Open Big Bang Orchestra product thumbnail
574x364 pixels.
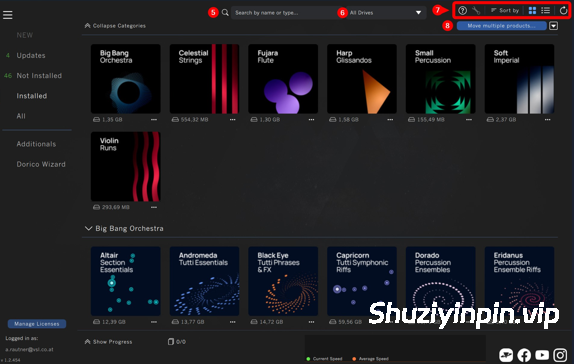126,79
